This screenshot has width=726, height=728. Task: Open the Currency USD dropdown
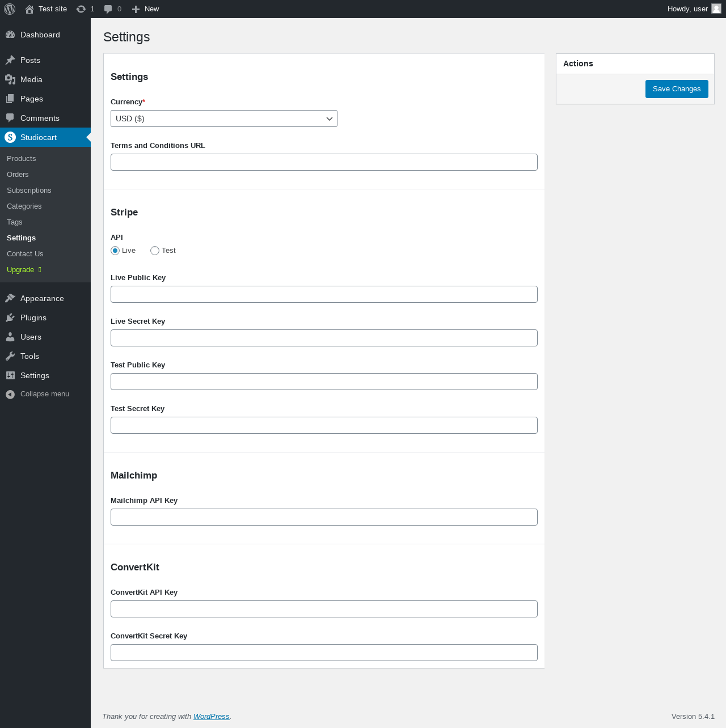coord(224,118)
